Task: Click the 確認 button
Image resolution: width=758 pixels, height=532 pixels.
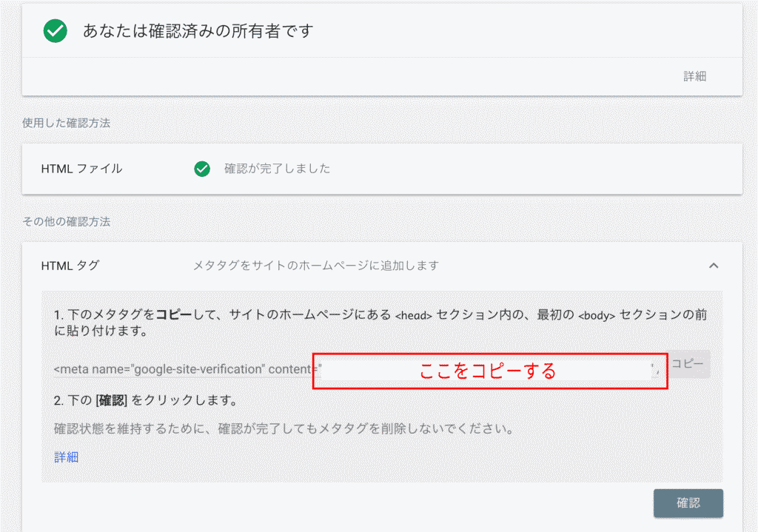Action: click(x=688, y=503)
